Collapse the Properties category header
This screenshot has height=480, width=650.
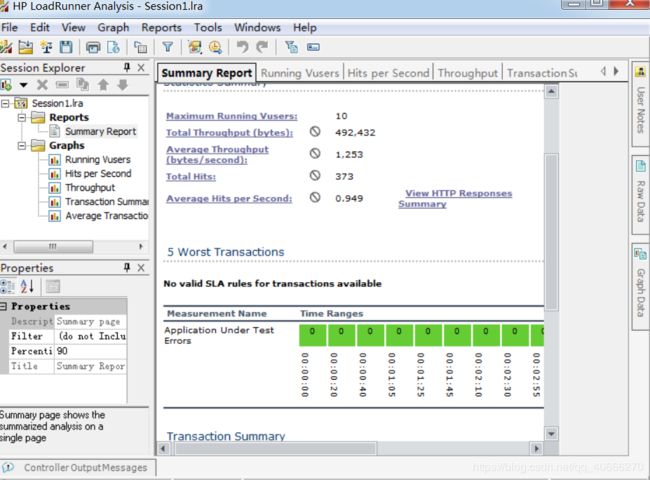coord(3,306)
